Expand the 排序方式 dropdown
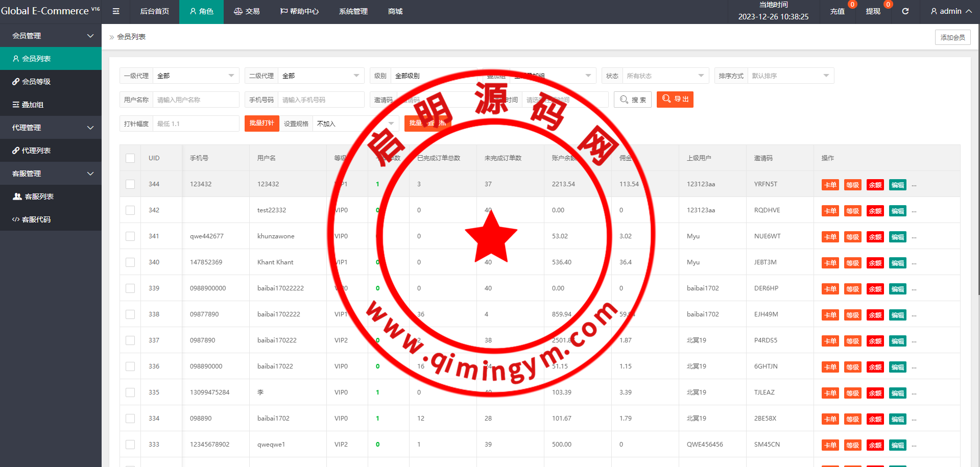The image size is (980, 467). point(790,76)
